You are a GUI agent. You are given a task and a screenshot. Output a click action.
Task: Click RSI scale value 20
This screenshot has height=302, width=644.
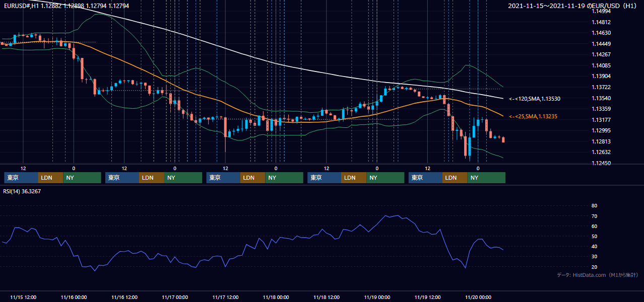tap(594, 267)
